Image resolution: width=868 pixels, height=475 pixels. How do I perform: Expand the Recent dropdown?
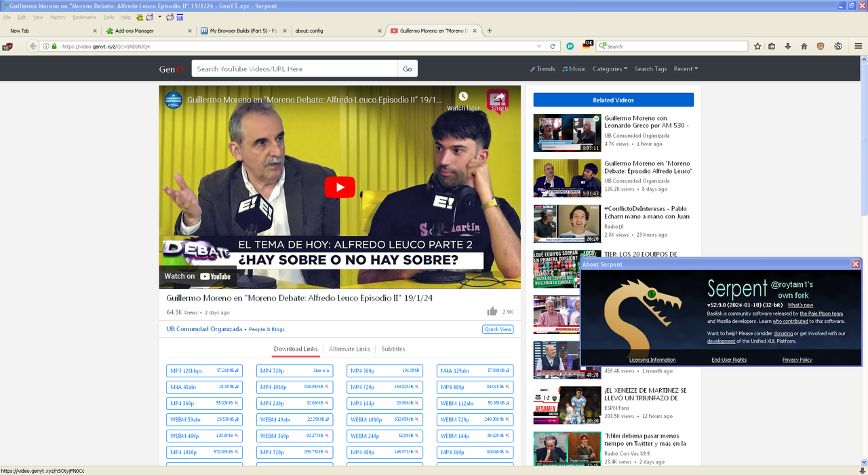click(686, 69)
